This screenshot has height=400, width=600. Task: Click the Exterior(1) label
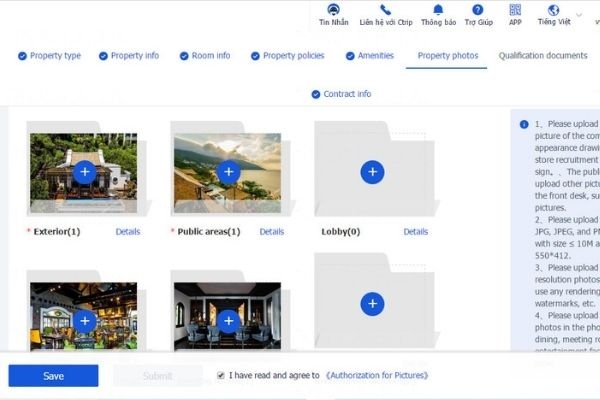pyautogui.click(x=57, y=232)
